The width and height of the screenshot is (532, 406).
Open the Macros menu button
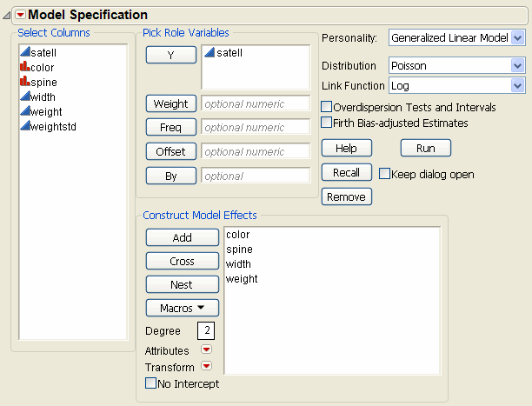tap(182, 307)
